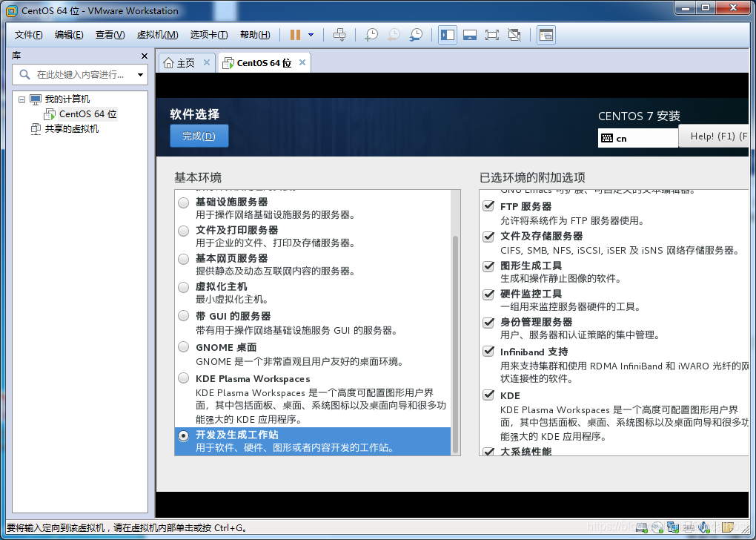
Task: Click the 完成(D) done button
Action: tap(199, 136)
